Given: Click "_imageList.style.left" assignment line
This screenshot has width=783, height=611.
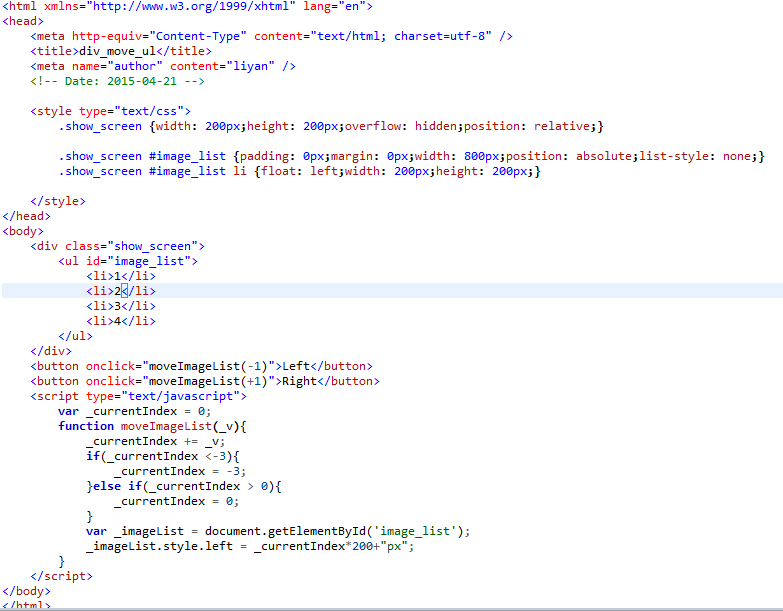Looking at the screenshot, I should [x=250, y=546].
